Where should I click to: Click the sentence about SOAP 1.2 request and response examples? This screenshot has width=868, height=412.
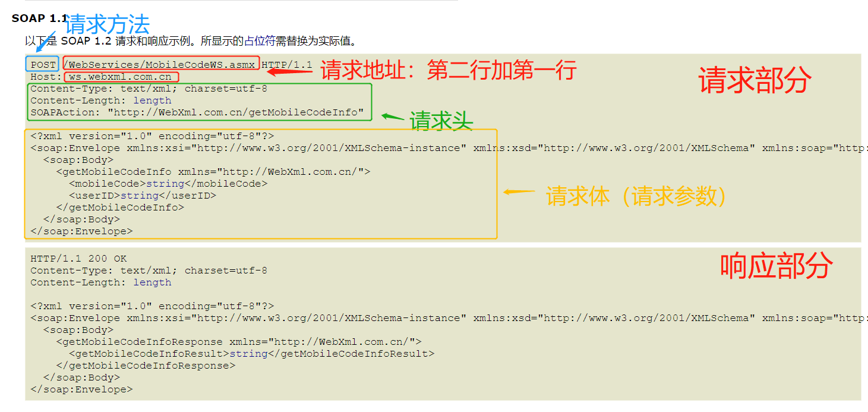(x=191, y=41)
